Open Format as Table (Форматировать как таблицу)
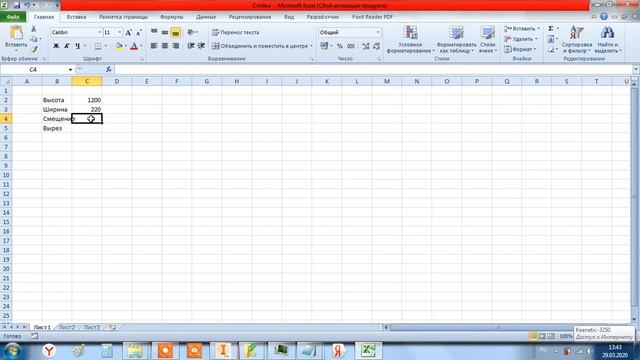 point(456,40)
